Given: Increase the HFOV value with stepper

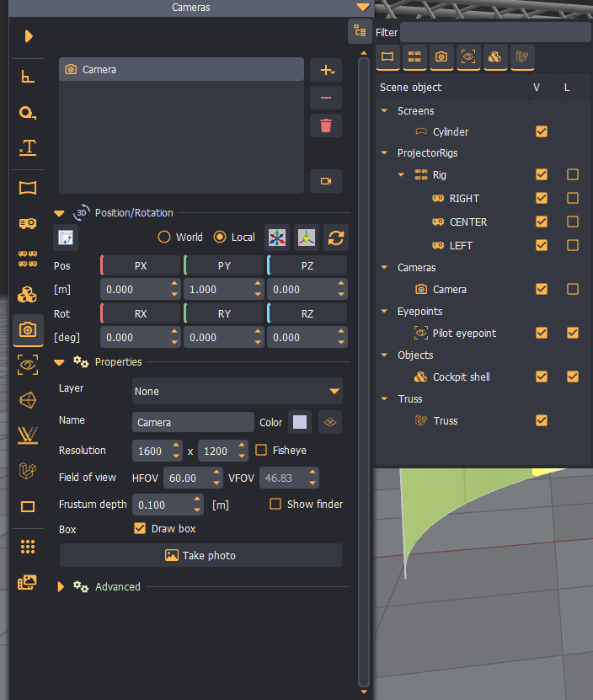Looking at the screenshot, I should coord(216,473).
